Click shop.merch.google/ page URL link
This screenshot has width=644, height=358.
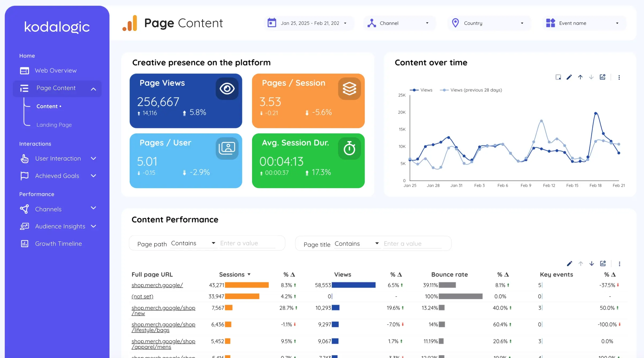(157, 285)
